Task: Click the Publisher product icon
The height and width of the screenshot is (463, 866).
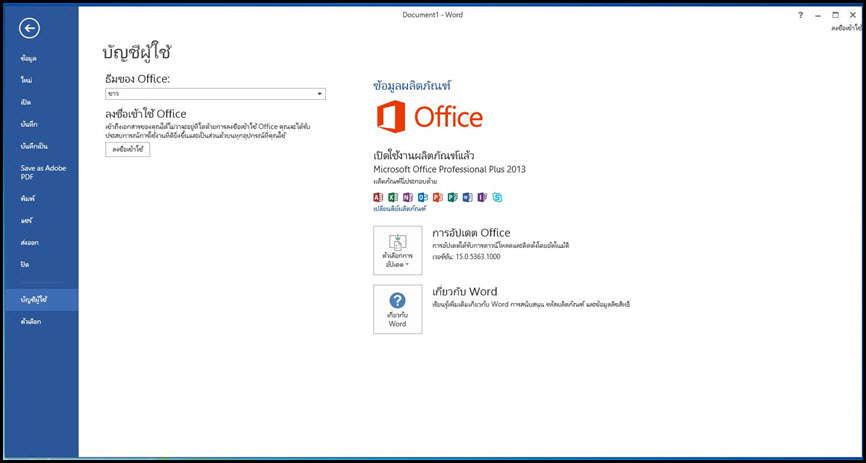Action: tap(452, 197)
